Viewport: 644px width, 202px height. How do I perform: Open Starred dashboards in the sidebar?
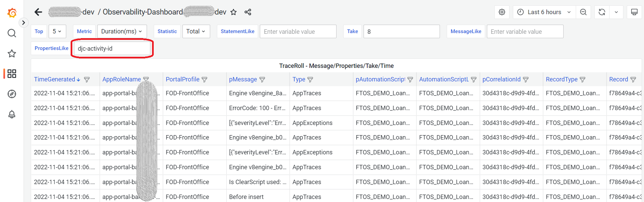(12, 53)
